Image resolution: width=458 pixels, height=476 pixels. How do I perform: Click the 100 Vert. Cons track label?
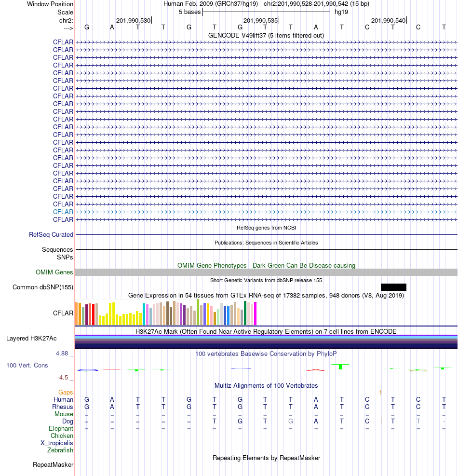(x=27, y=365)
